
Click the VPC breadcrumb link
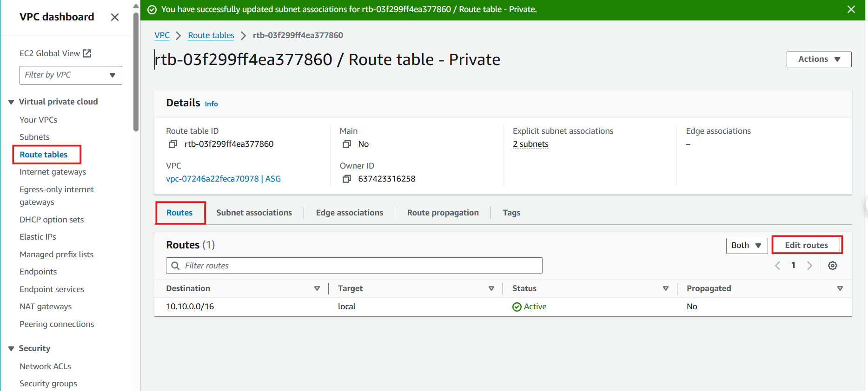pyautogui.click(x=162, y=35)
